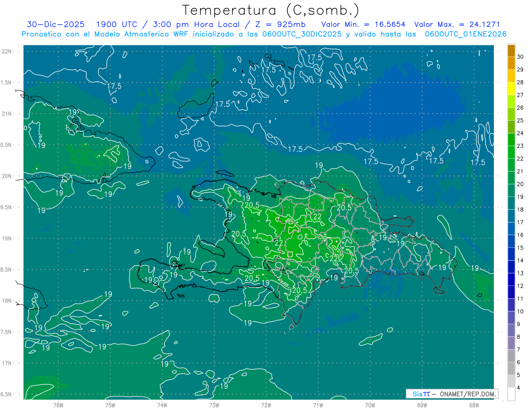532x411 pixels.
Task: Click color scale label "28"
Action: click(x=520, y=82)
